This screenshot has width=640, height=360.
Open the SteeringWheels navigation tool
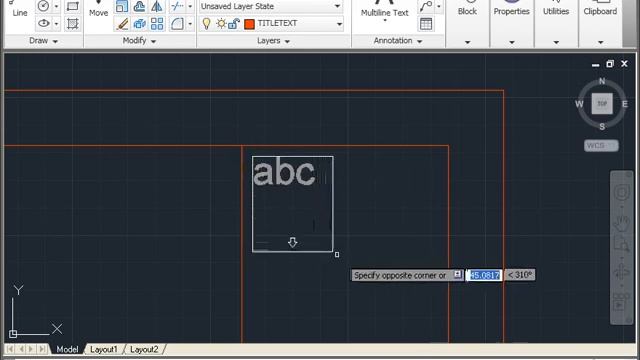tap(621, 193)
